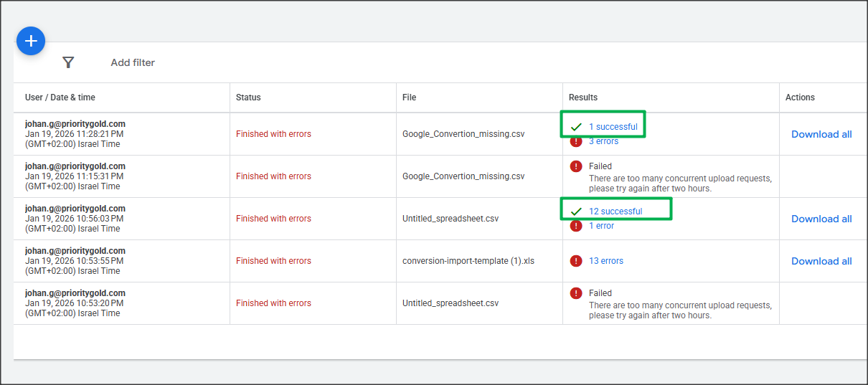Download all for the 11:28:21 PM upload

pos(821,134)
